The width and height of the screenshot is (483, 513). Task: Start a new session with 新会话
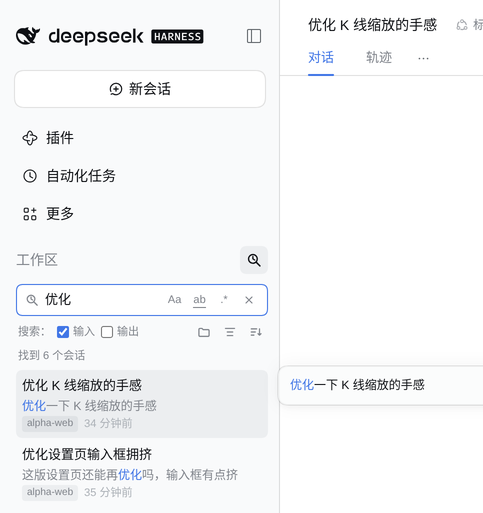click(140, 89)
